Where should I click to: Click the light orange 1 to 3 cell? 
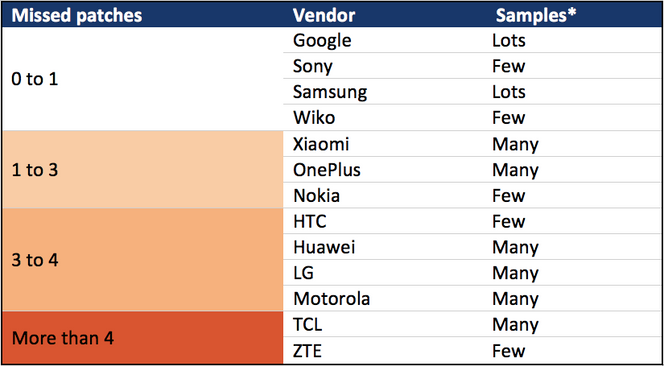click(142, 170)
